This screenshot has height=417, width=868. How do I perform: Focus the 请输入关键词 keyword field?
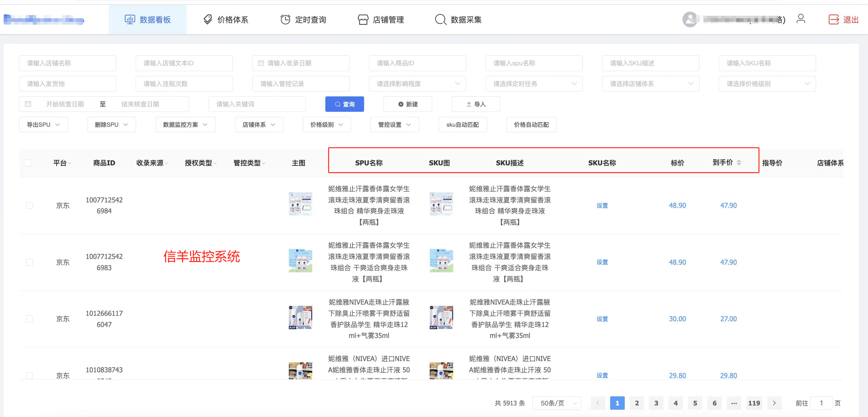pos(257,104)
